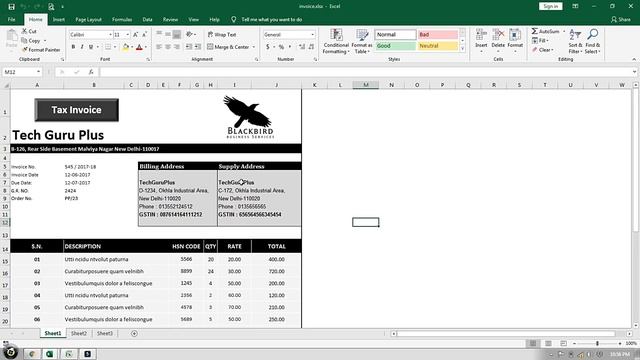640x360 pixels.
Task: Open the Font name combo box
Action: 91,35
